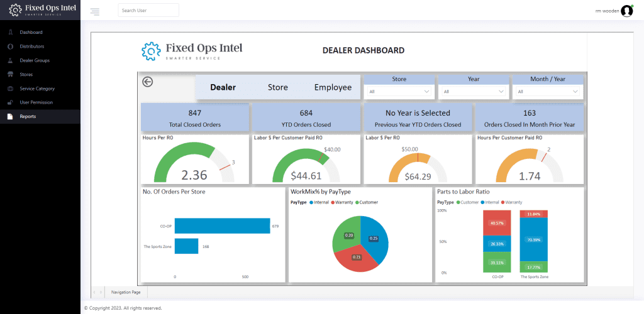Viewport: 644px width, 314px height.
Task: Open the rm wooden profile avatar
Action: [x=627, y=11]
